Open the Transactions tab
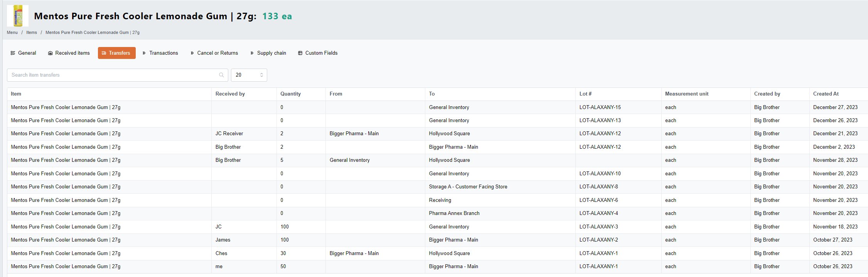This screenshot has height=277, width=868. click(x=160, y=53)
